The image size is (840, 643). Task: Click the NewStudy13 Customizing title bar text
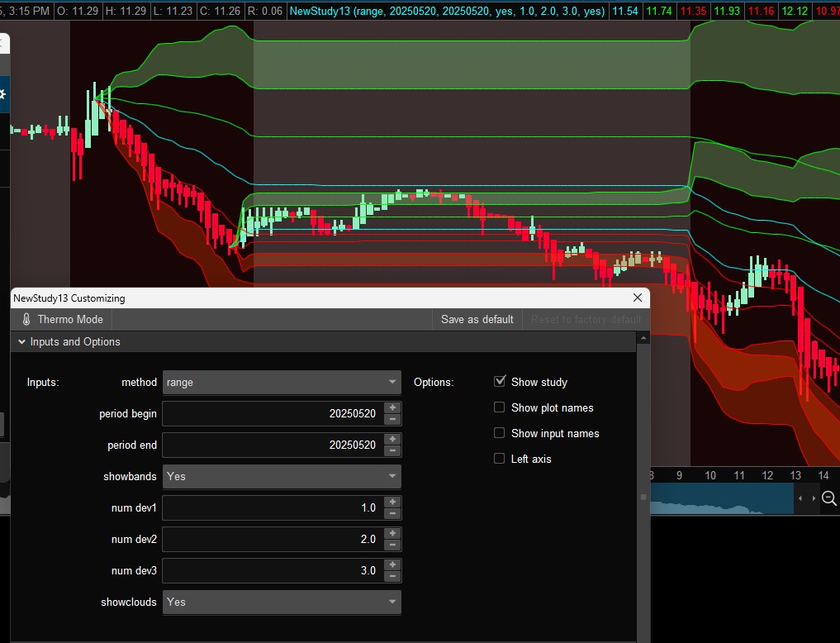pyautogui.click(x=69, y=298)
